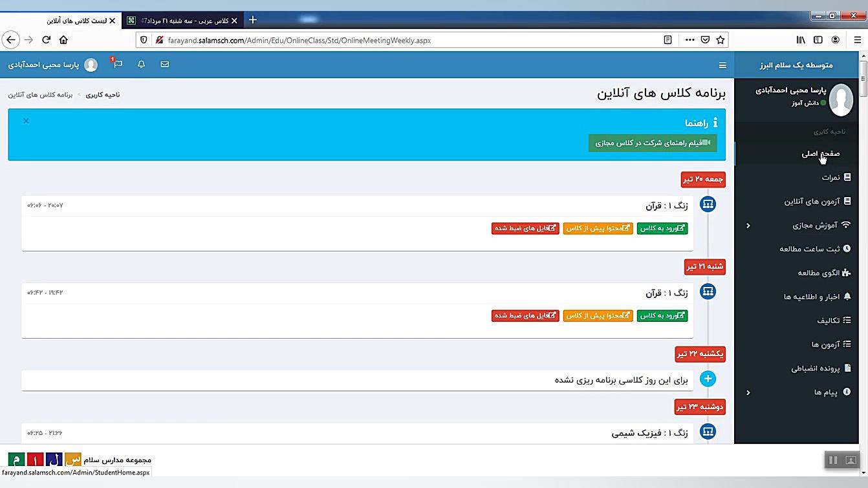Click the picture icon at bottom right
The height and width of the screenshot is (488, 868).
[x=851, y=460]
